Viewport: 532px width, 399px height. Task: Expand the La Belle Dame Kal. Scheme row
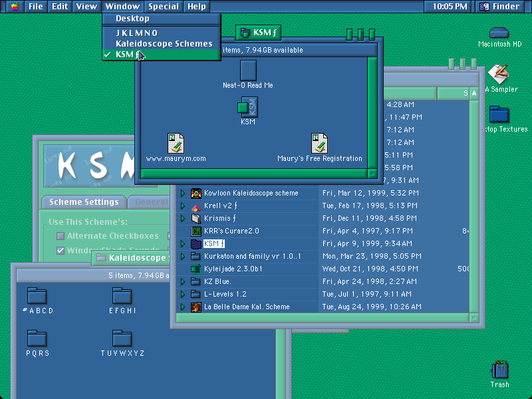pyautogui.click(x=182, y=307)
